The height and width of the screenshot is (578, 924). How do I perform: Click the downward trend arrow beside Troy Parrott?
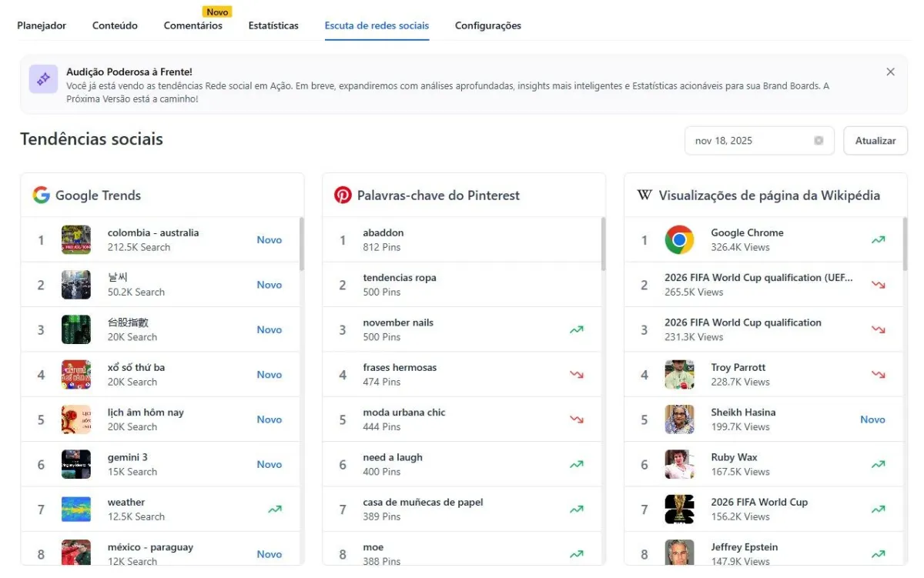point(879,375)
